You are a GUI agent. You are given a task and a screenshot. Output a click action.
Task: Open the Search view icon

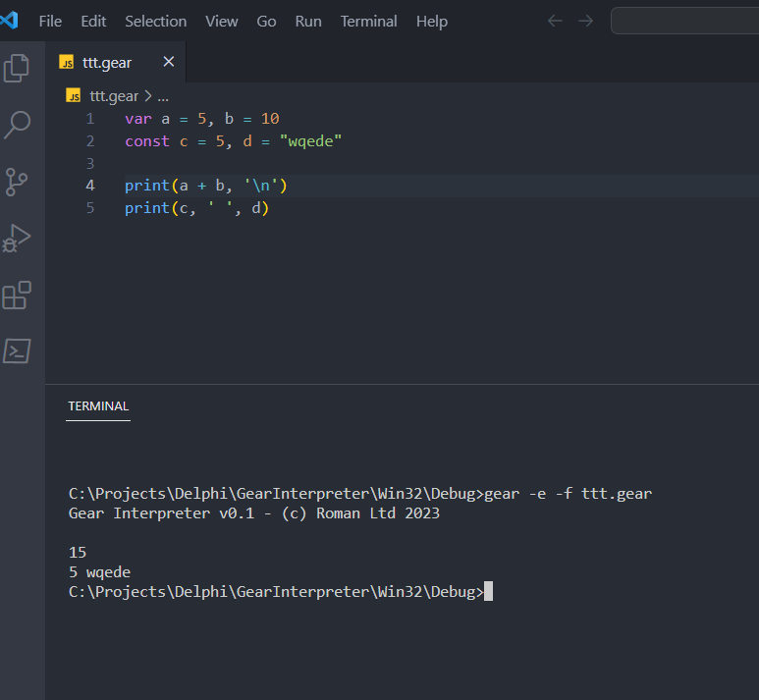point(17,125)
